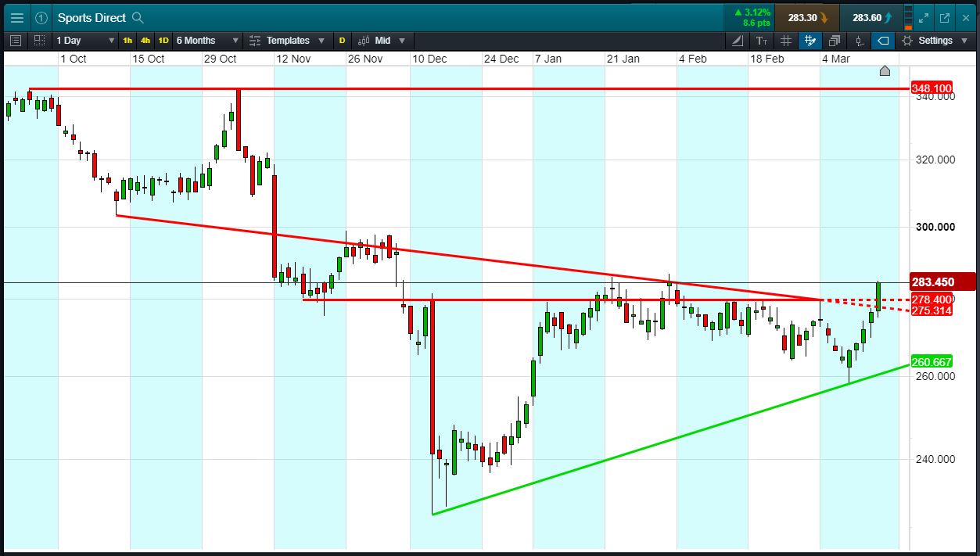Click the 7 Jan date on time axis

pos(547,59)
